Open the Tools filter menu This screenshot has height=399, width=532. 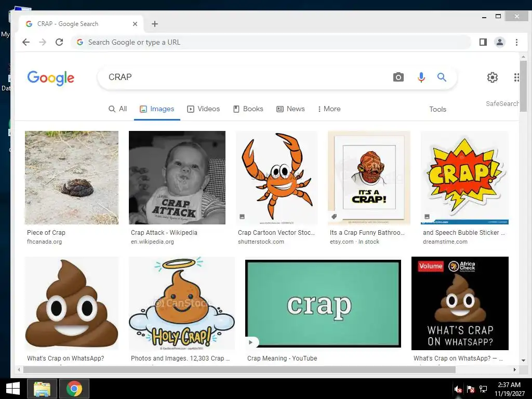(437, 109)
